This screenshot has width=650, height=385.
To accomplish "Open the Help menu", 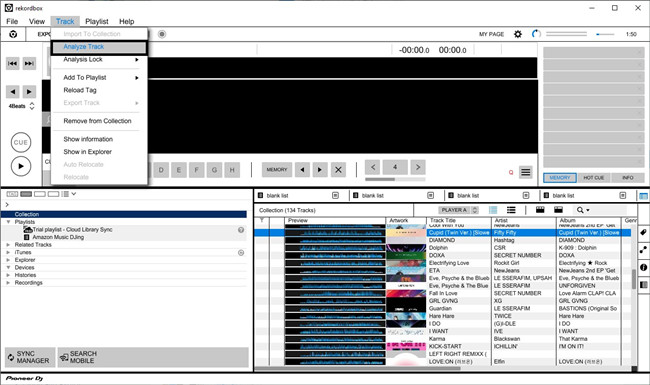I will (x=126, y=22).
